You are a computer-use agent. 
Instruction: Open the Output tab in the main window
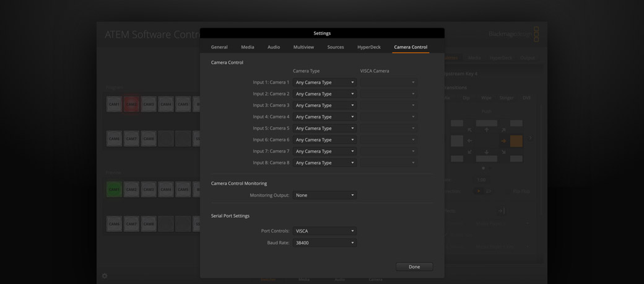[528, 58]
